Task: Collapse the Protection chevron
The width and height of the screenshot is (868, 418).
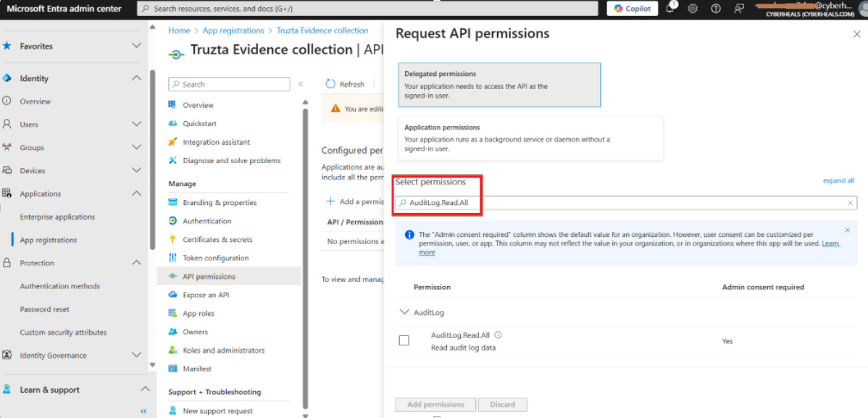Action: (x=136, y=263)
